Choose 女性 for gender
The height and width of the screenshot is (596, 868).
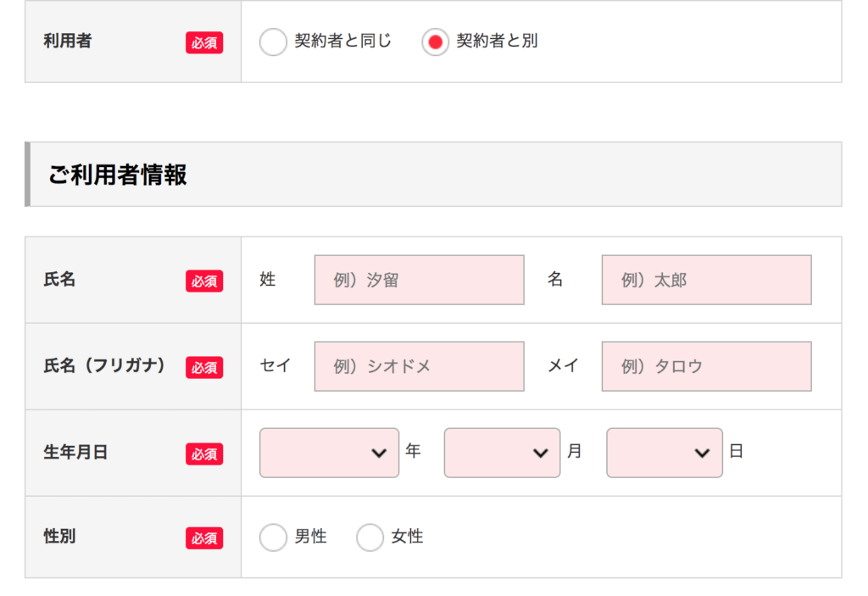[x=370, y=537]
